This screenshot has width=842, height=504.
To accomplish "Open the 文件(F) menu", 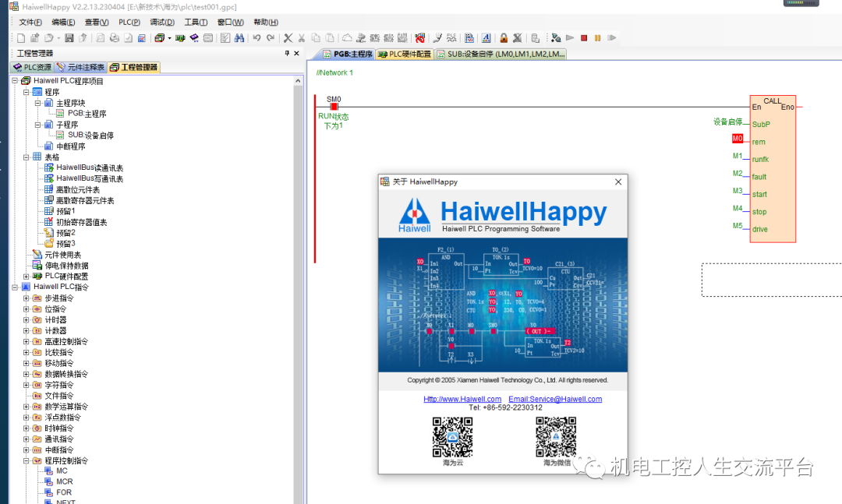I will (x=30, y=22).
